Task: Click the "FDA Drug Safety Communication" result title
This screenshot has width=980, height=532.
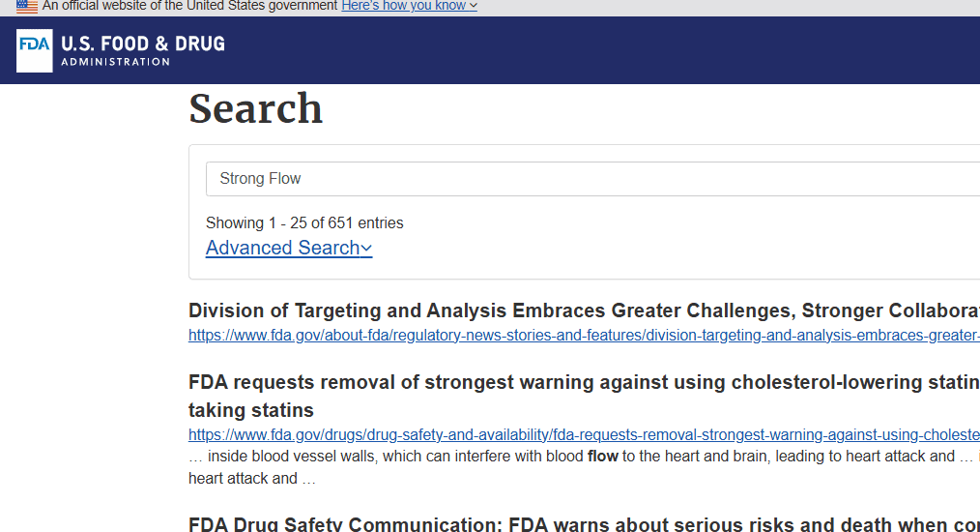Action: tap(584, 524)
